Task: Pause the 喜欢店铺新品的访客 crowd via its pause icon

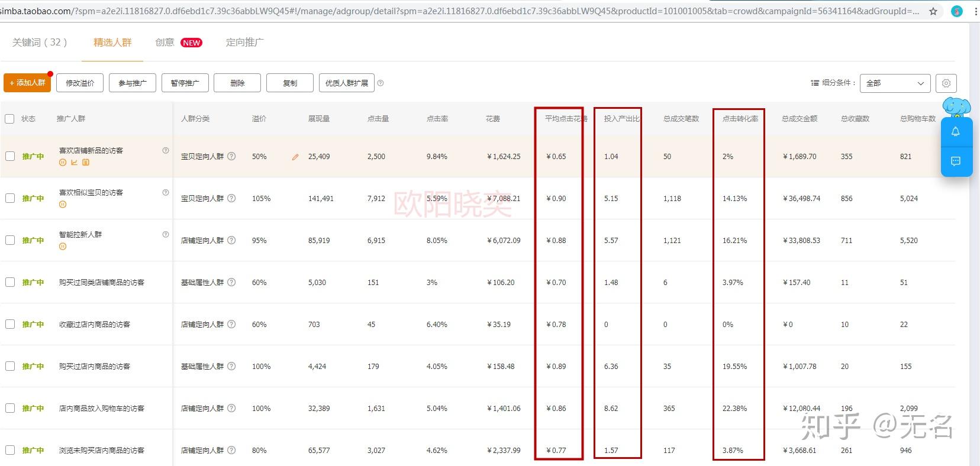Action: [x=63, y=162]
